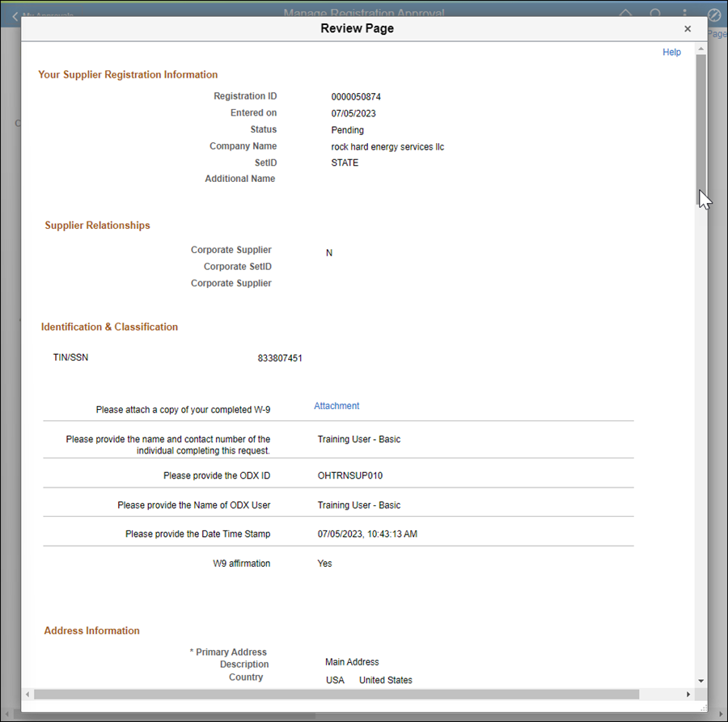This screenshot has height=722, width=728.
Task: Click the Supplier Relationships heading
Action: 98,226
